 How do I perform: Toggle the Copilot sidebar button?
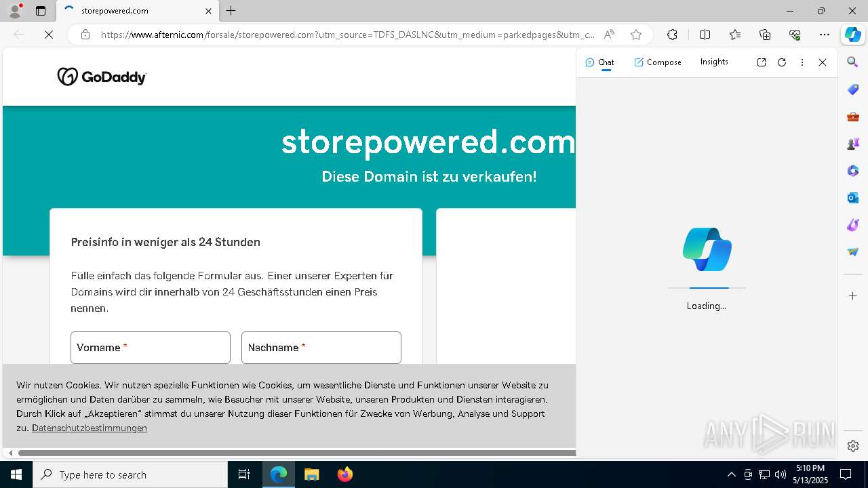point(852,35)
